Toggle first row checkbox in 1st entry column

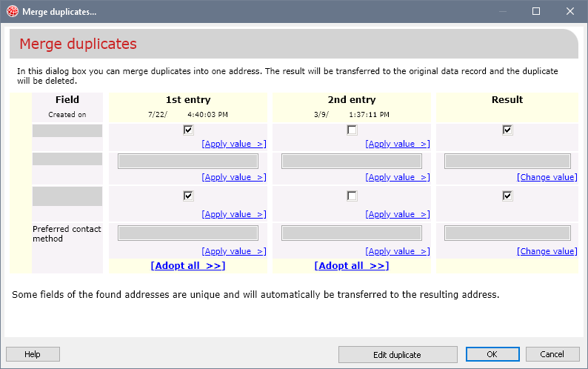click(x=188, y=130)
